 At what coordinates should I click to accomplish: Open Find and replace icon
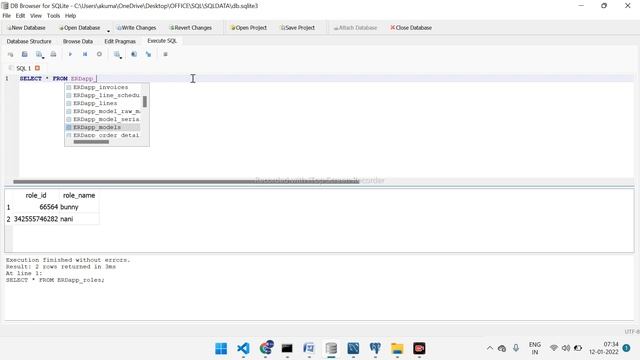tap(148, 54)
